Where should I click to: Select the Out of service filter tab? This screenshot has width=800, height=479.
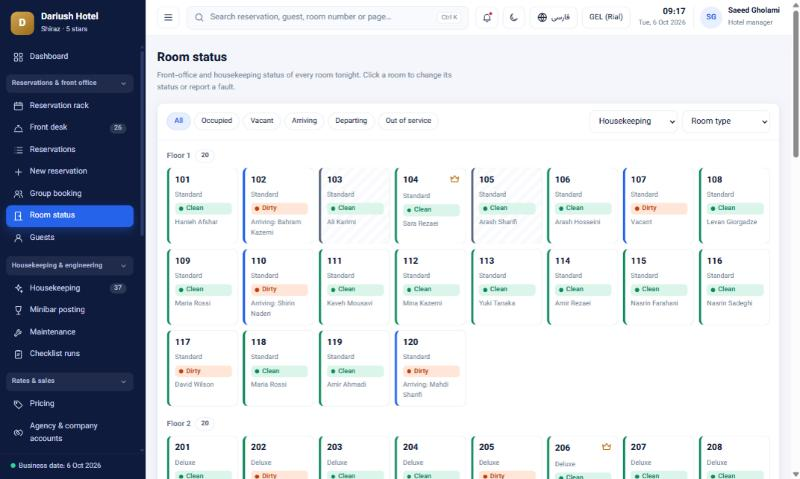pyautogui.click(x=408, y=121)
